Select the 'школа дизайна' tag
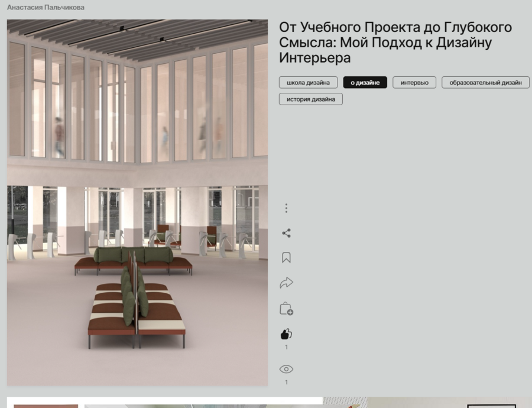This screenshot has width=532, height=408. point(308,82)
